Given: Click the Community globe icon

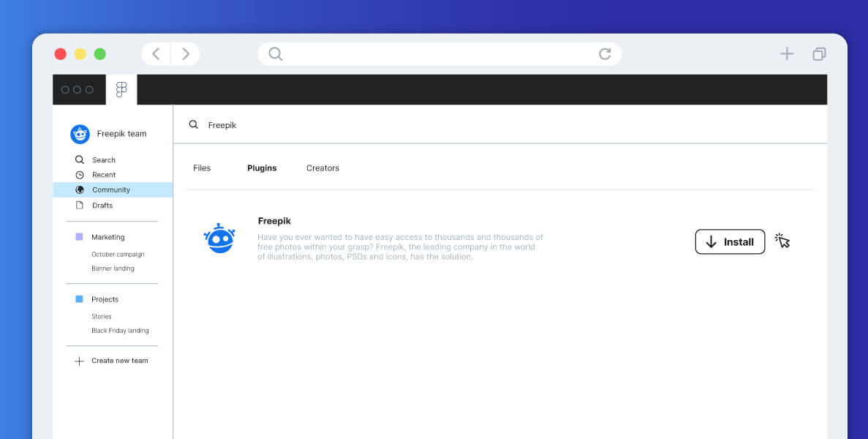Looking at the screenshot, I should (80, 190).
